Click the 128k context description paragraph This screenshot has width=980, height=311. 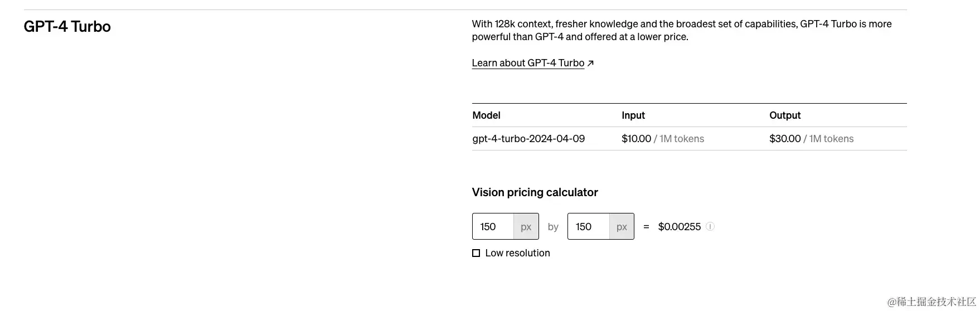click(681, 30)
